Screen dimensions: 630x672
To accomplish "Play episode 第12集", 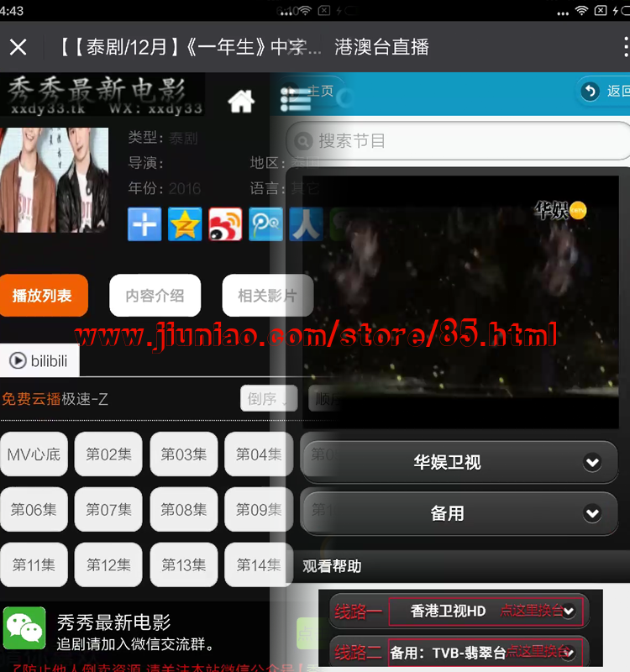I will click(108, 564).
